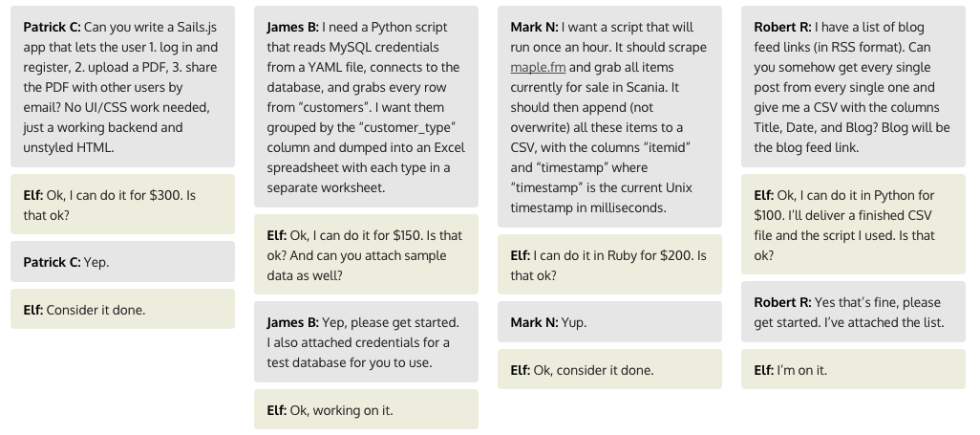The height and width of the screenshot is (435, 980).
Task: Click Mark N's hourly scraper script request
Action: tap(609, 117)
